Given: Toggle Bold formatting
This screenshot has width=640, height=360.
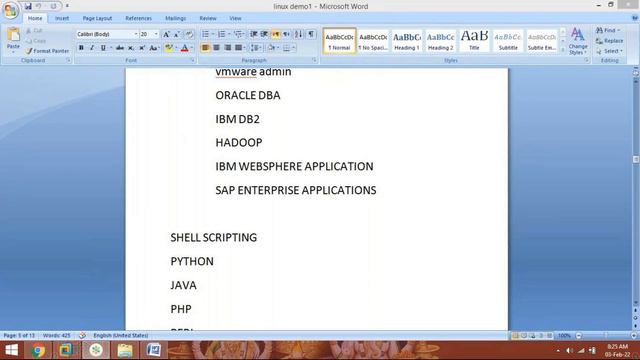Looking at the screenshot, I should tap(81, 48).
